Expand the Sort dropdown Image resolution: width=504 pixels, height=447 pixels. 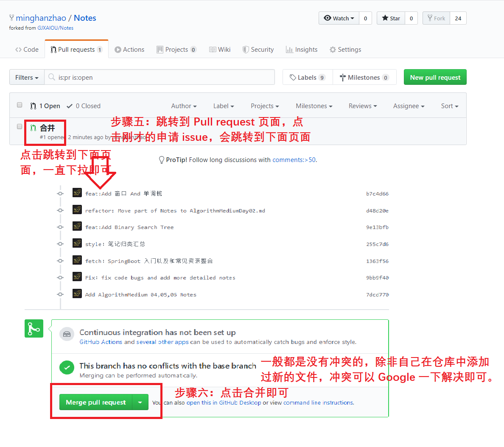coord(450,106)
